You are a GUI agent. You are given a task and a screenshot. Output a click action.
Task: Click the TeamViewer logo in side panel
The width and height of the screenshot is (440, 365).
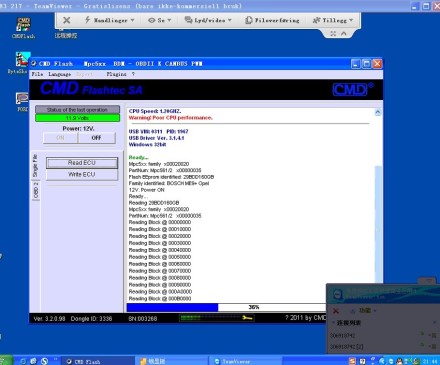click(337, 295)
